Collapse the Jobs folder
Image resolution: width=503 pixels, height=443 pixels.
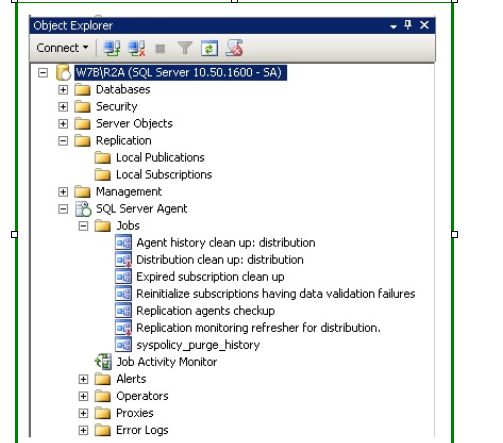coord(83,226)
